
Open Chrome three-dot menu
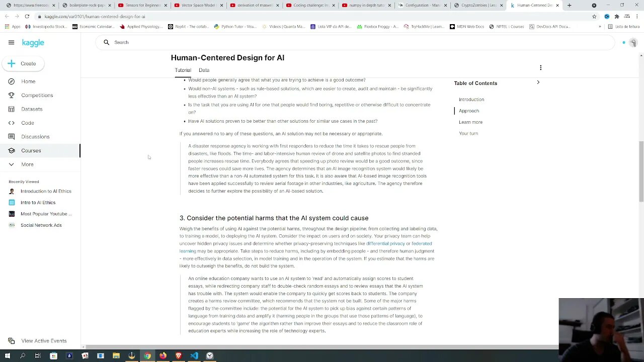pos(637,16)
